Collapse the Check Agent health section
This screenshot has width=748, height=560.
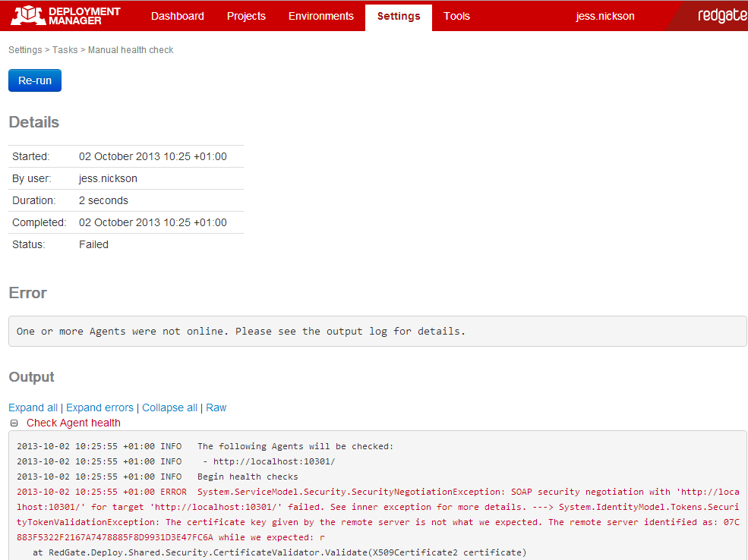click(14, 423)
